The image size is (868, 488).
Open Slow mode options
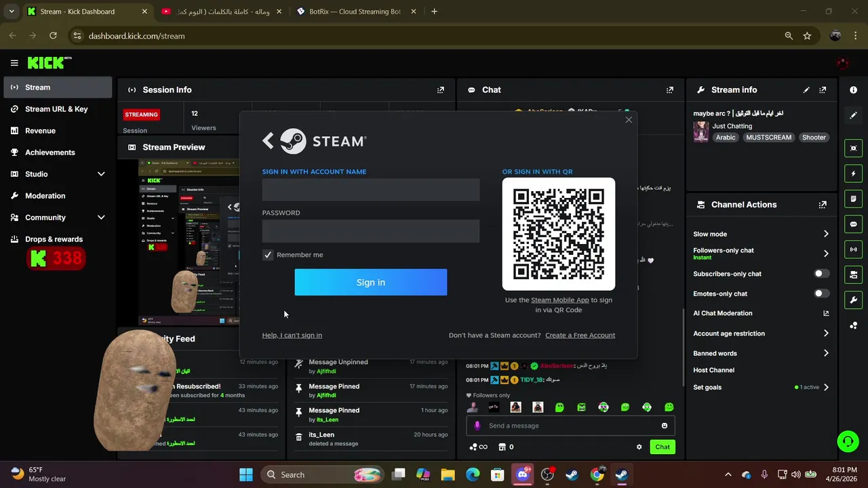tap(761, 234)
